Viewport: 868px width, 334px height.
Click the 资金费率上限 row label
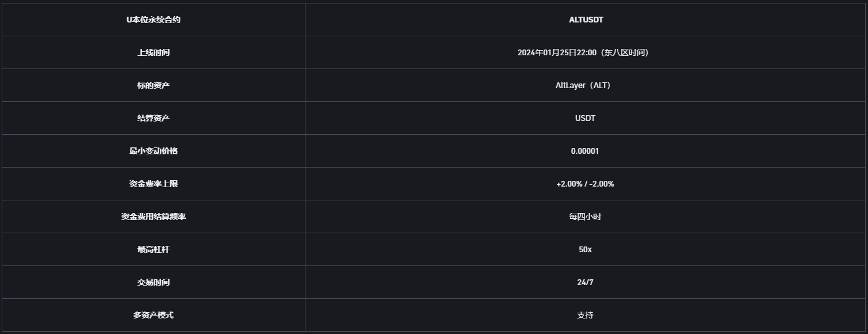click(x=154, y=184)
